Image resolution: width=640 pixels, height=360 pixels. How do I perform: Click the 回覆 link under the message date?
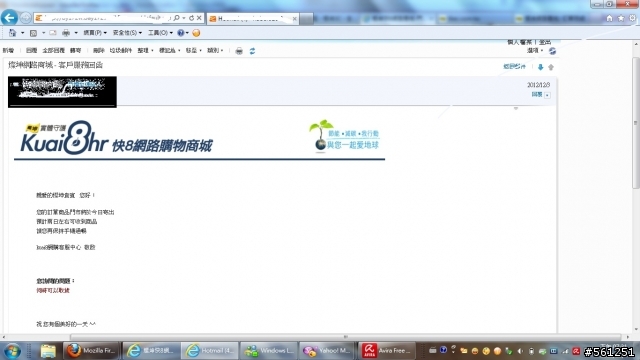[537, 94]
